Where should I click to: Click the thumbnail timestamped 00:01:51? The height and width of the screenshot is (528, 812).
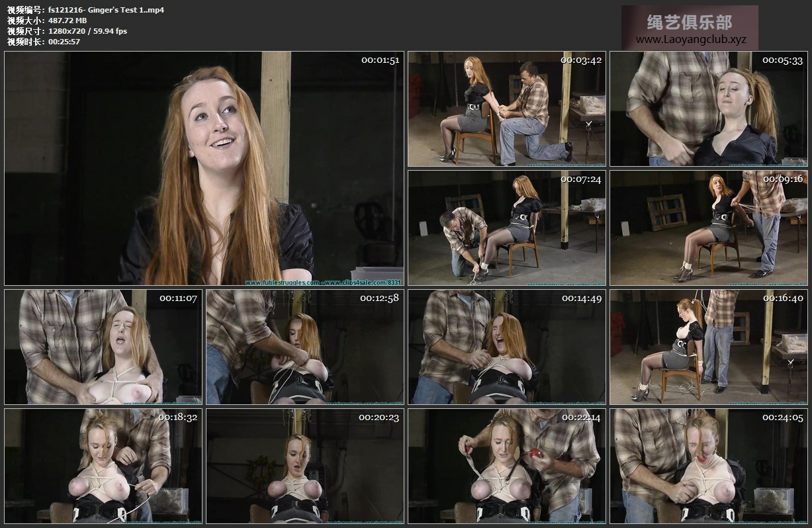[x=204, y=168]
